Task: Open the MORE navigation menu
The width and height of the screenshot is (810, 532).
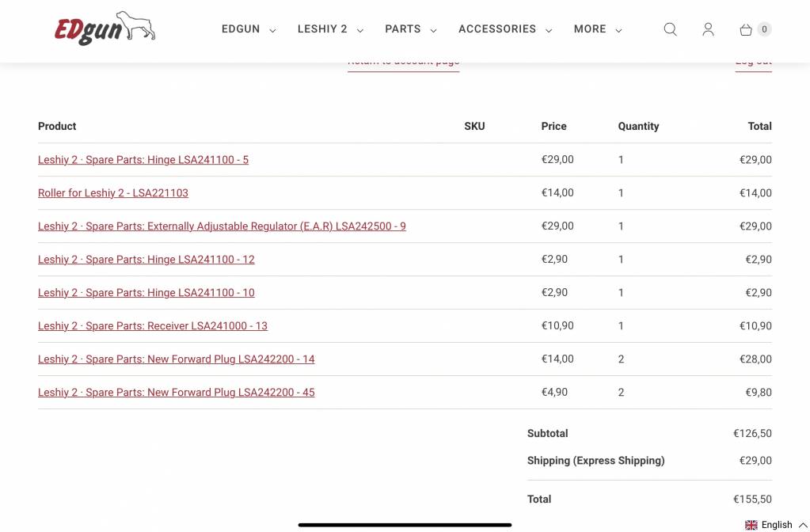Action: tap(590, 29)
